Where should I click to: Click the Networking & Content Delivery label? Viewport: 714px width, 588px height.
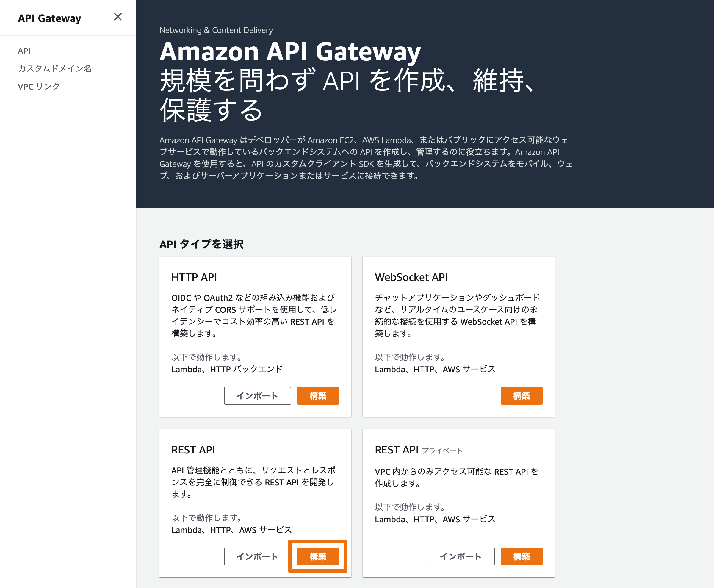216,30
